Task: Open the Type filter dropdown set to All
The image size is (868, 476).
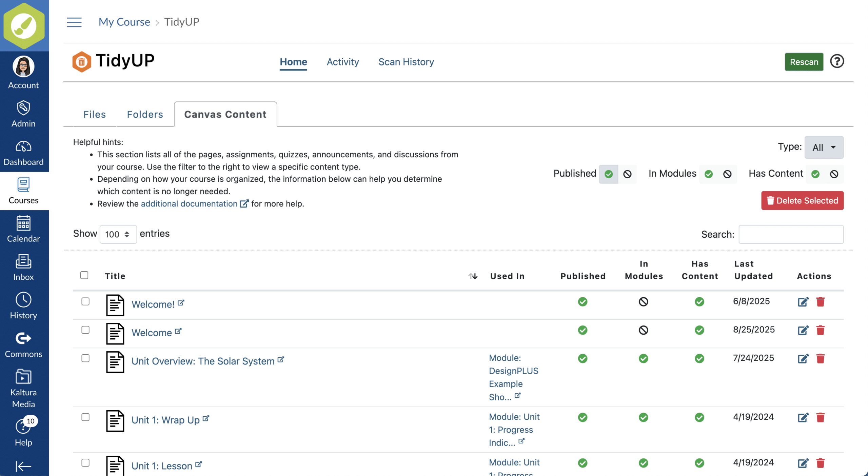Action: [824, 147]
